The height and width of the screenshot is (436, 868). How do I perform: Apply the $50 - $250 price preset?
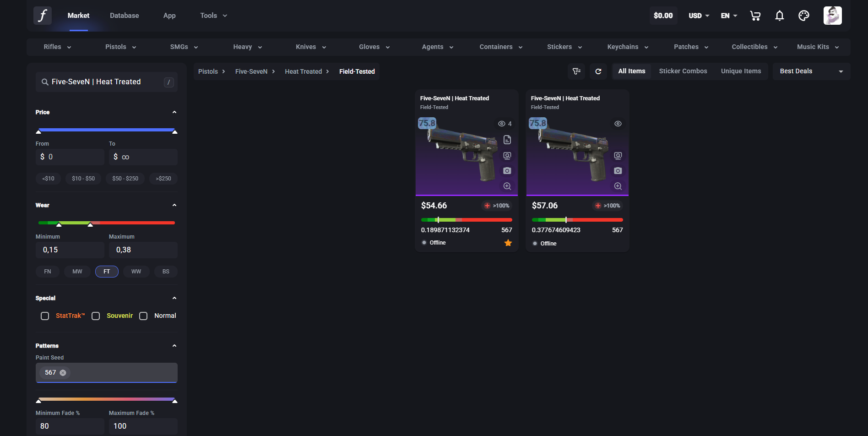125,179
